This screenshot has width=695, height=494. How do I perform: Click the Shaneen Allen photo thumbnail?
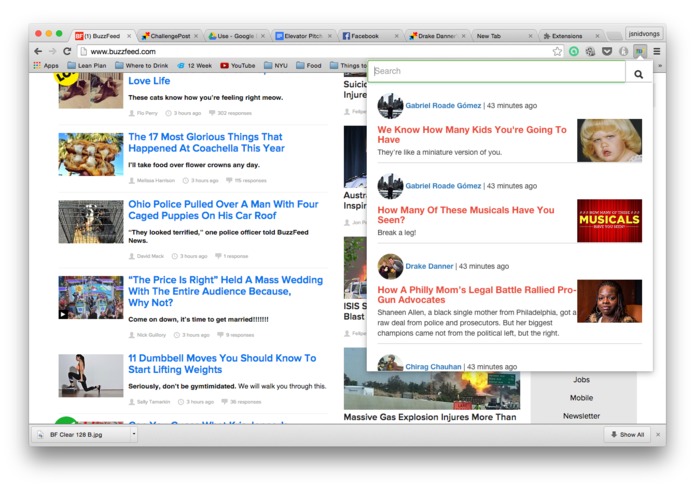tap(609, 301)
